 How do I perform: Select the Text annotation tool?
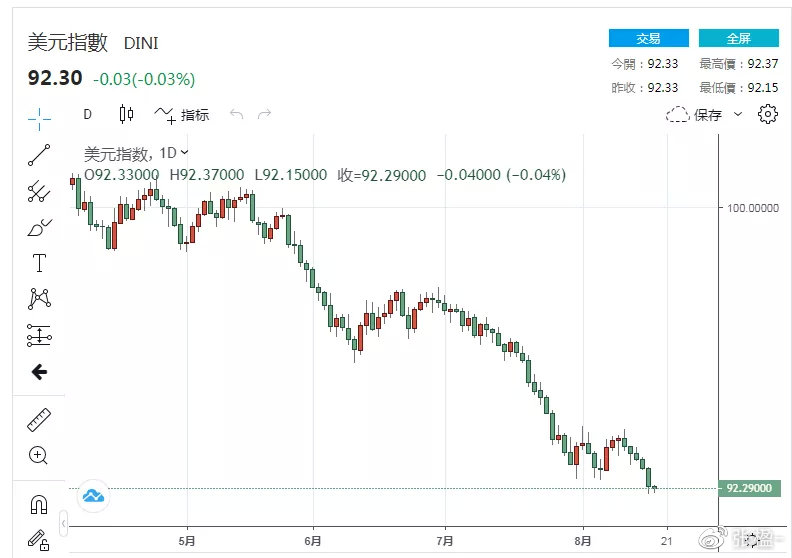(x=39, y=263)
